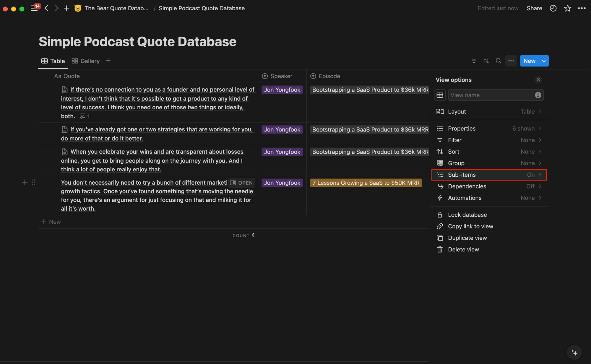Navigate to The Bear Quote Database breadcrumb
The image size is (591, 364).
(x=116, y=8)
